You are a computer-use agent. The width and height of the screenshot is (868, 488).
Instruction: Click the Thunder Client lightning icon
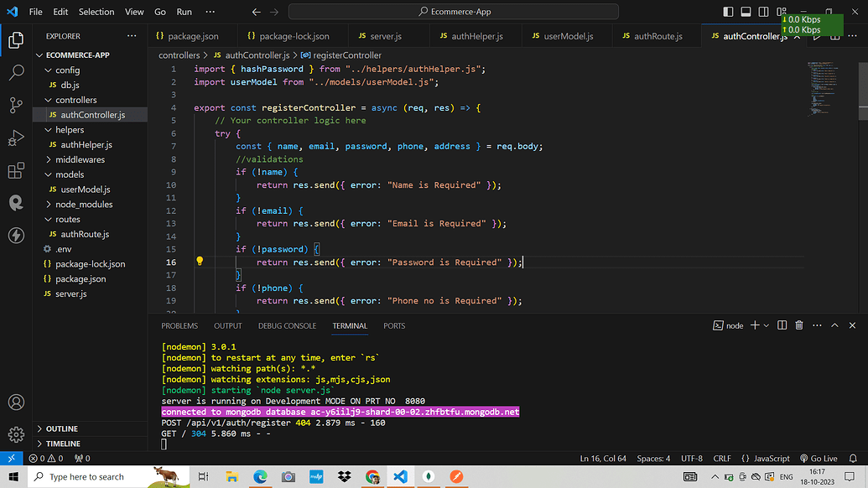(x=16, y=236)
